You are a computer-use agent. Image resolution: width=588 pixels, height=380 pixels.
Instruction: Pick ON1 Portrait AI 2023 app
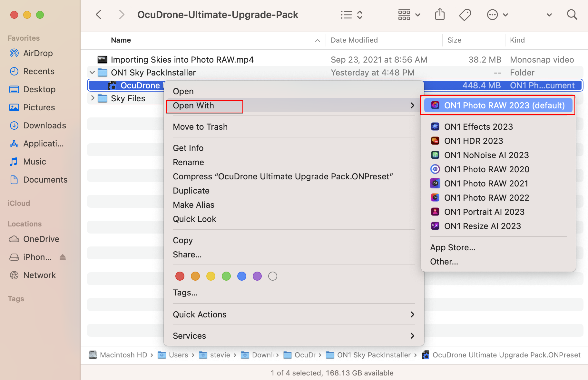coord(484,212)
